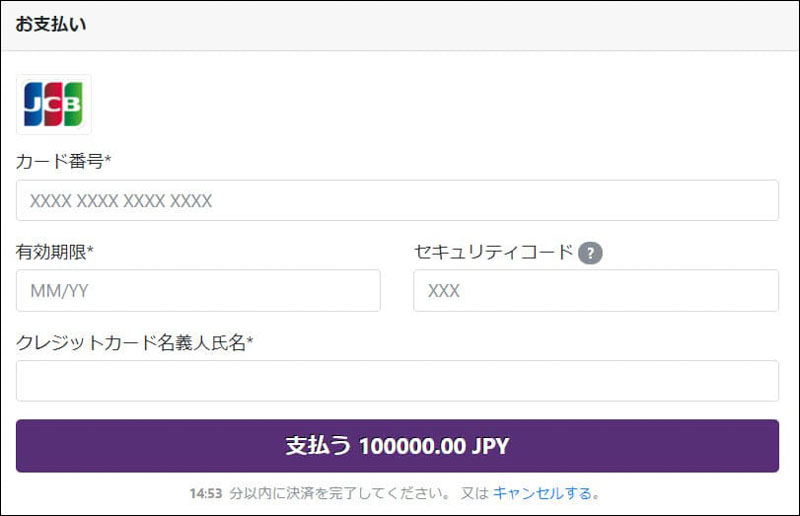Viewport: 800px width, 516px height.
Task: Click the 又は text before cancel link
Action: 474,493
